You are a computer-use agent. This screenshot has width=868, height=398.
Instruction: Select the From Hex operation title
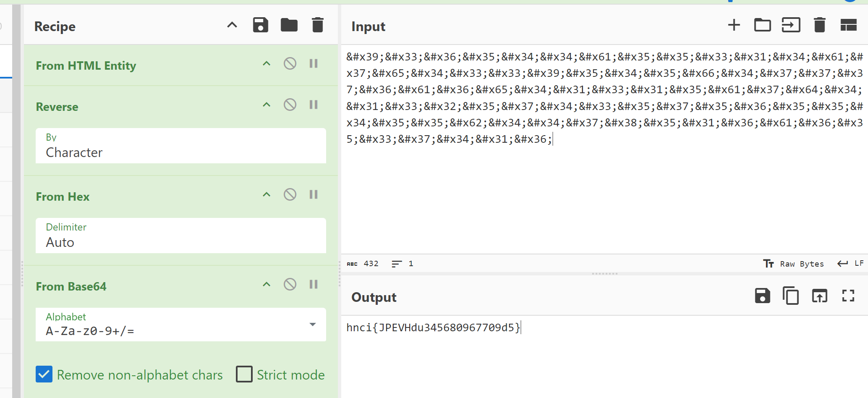[63, 196]
